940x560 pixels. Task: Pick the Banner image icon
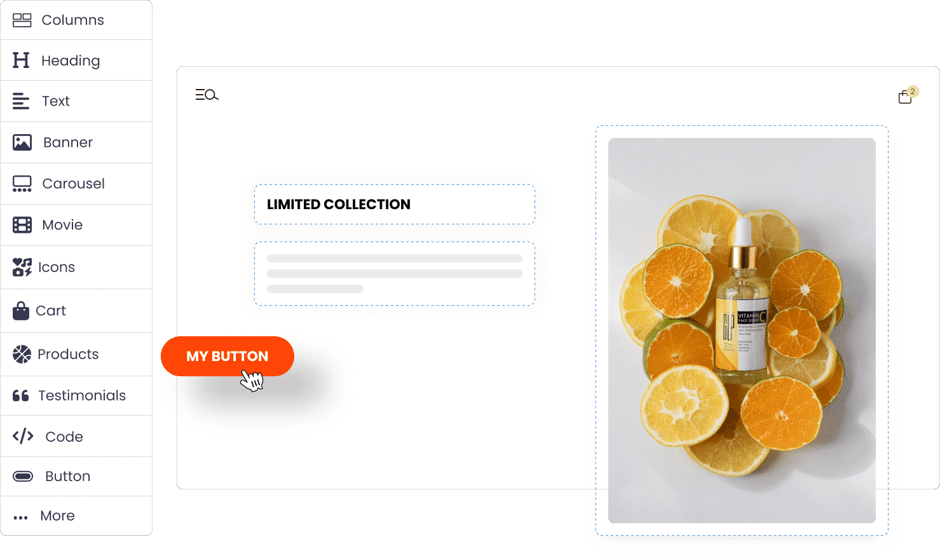[x=22, y=142]
